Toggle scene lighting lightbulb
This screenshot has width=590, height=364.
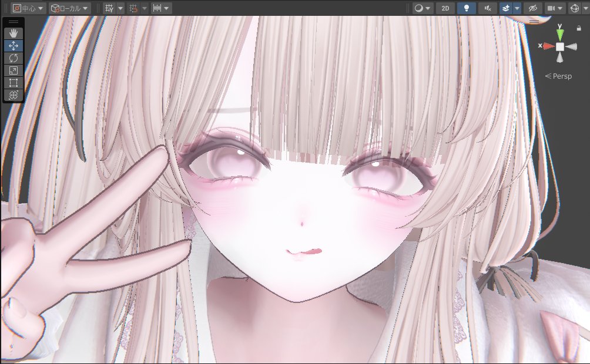click(x=466, y=8)
